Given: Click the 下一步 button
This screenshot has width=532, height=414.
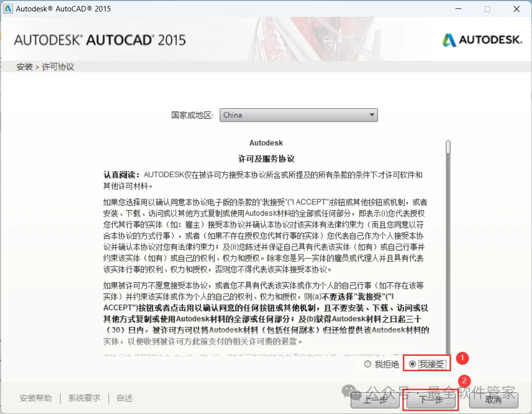Looking at the screenshot, I should (431, 400).
